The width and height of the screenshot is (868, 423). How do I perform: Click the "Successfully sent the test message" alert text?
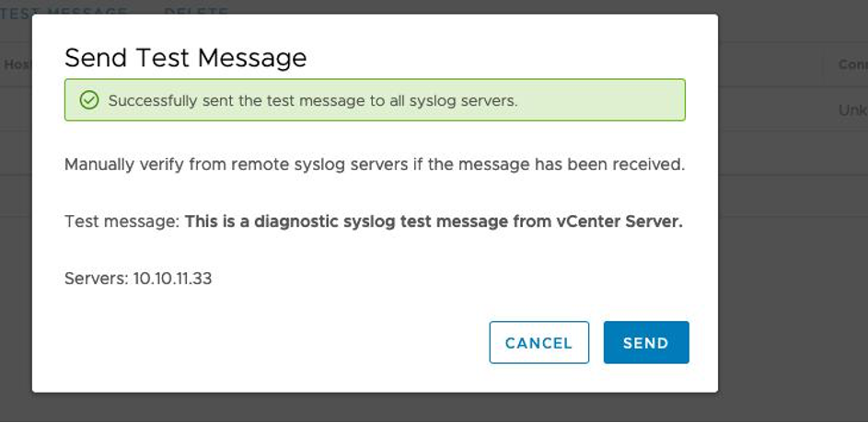[313, 100]
